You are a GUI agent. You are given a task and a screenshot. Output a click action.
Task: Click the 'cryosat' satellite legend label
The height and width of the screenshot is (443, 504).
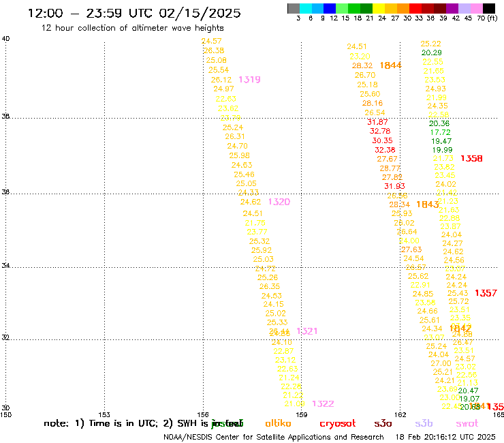pyautogui.click(x=338, y=424)
